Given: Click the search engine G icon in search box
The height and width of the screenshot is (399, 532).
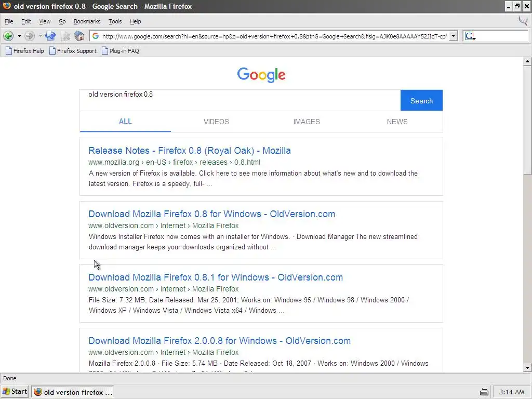Looking at the screenshot, I should 470,36.
